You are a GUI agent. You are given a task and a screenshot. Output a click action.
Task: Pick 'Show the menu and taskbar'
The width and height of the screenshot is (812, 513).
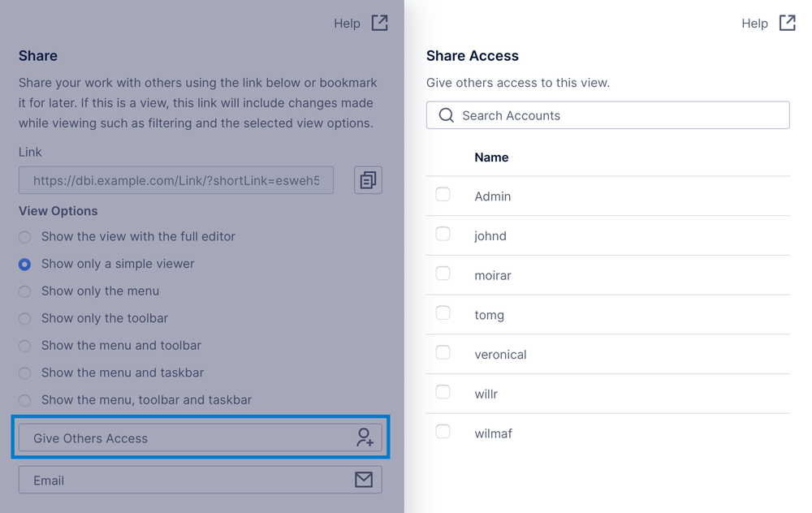coord(25,373)
